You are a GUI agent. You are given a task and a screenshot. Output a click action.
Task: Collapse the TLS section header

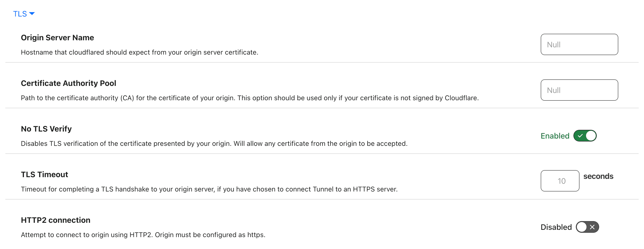tap(20, 14)
